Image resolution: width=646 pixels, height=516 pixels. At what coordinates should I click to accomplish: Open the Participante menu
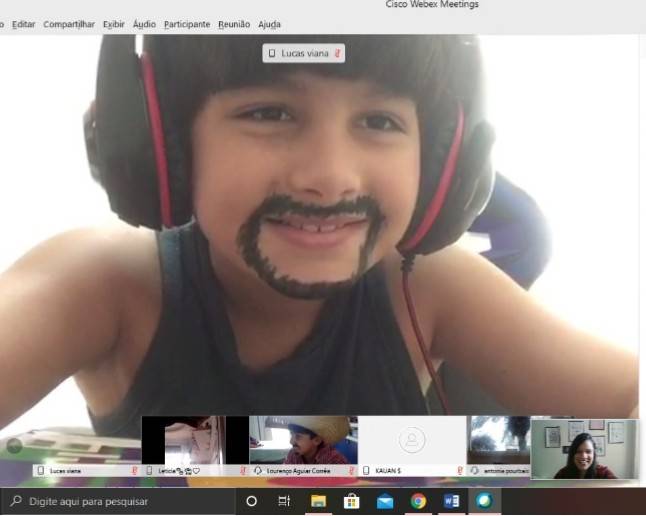pos(187,24)
